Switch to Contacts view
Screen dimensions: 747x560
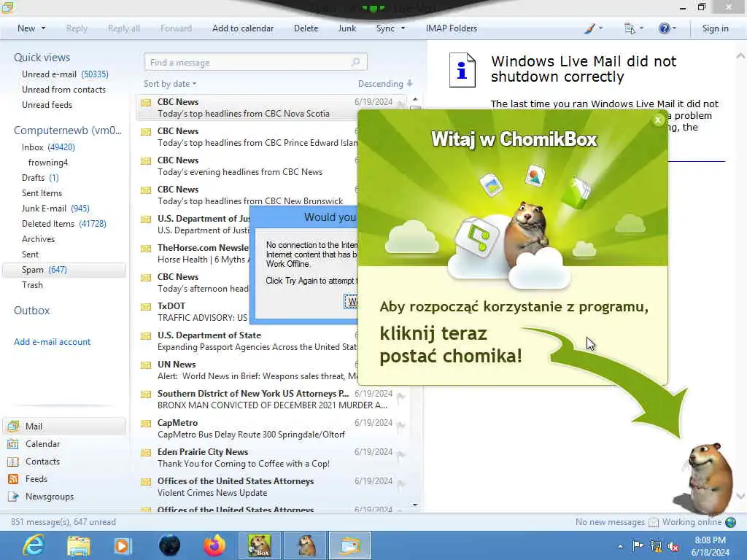(x=42, y=462)
